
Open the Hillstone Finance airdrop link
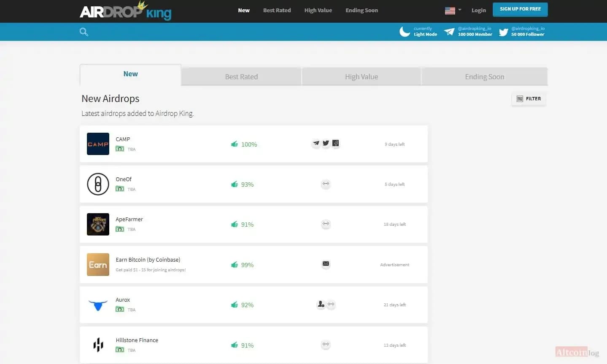pos(137,340)
